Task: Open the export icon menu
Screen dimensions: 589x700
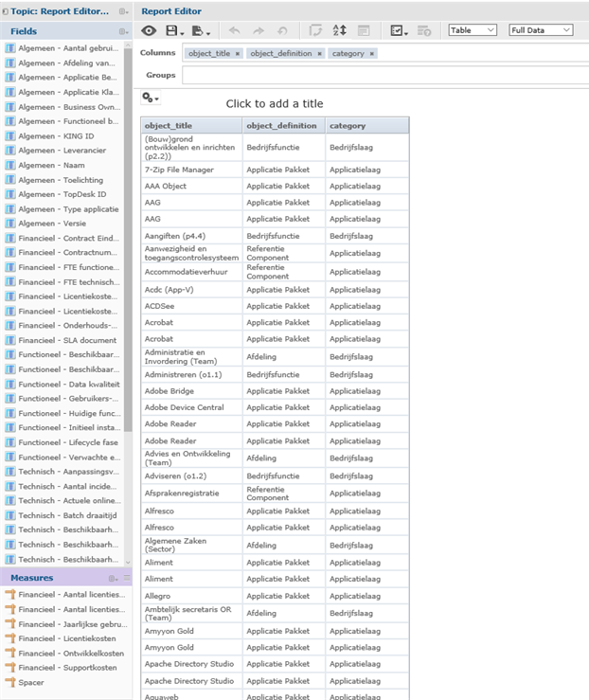Action: (201, 31)
